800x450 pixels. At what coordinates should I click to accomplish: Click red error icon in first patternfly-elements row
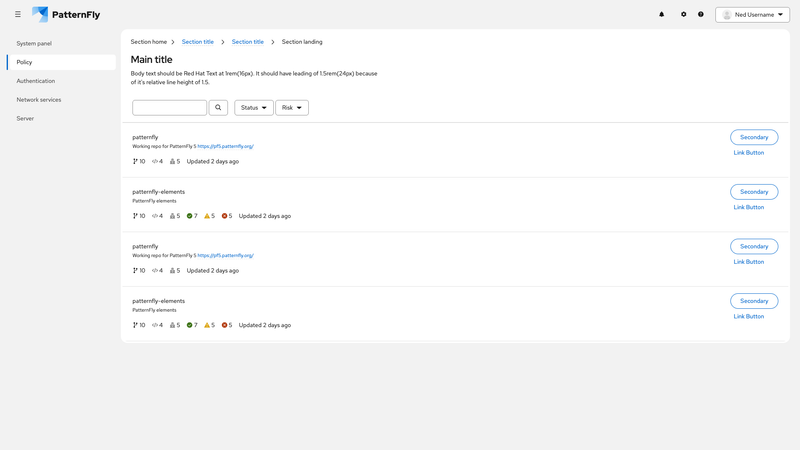224,216
